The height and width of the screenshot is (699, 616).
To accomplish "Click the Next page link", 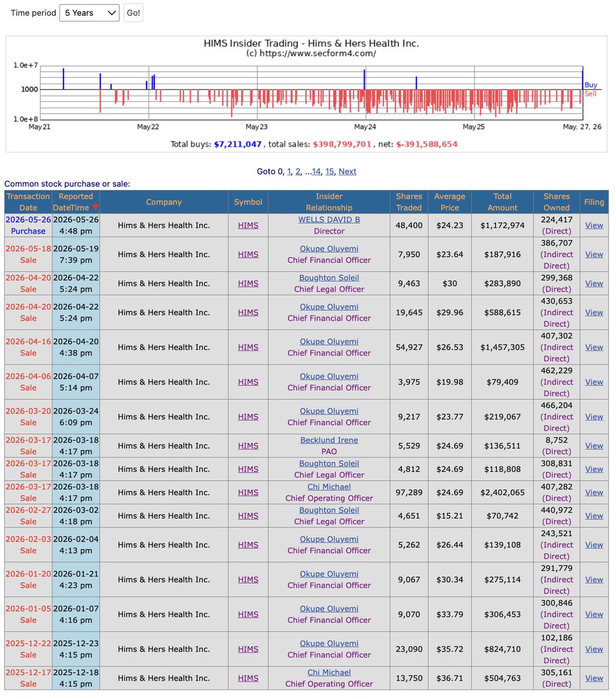I will pyautogui.click(x=348, y=171).
